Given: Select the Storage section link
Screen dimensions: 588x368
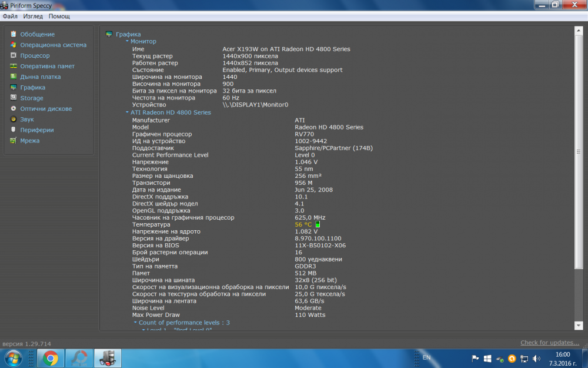Looking at the screenshot, I should click(x=32, y=98).
